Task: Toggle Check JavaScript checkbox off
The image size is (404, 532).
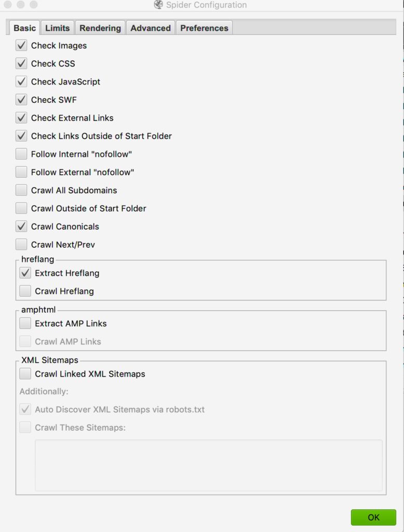Action: pos(21,82)
